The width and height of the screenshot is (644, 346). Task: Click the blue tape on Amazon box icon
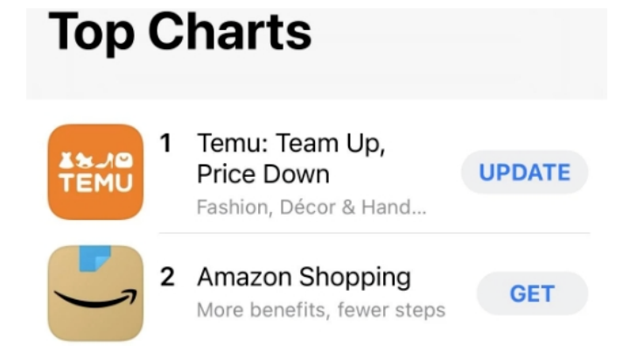click(x=94, y=258)
